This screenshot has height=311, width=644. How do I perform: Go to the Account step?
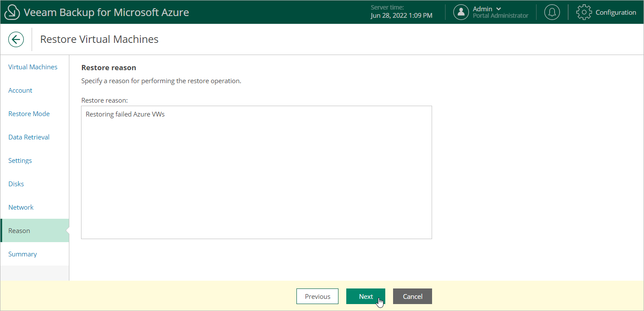(20, 91)
